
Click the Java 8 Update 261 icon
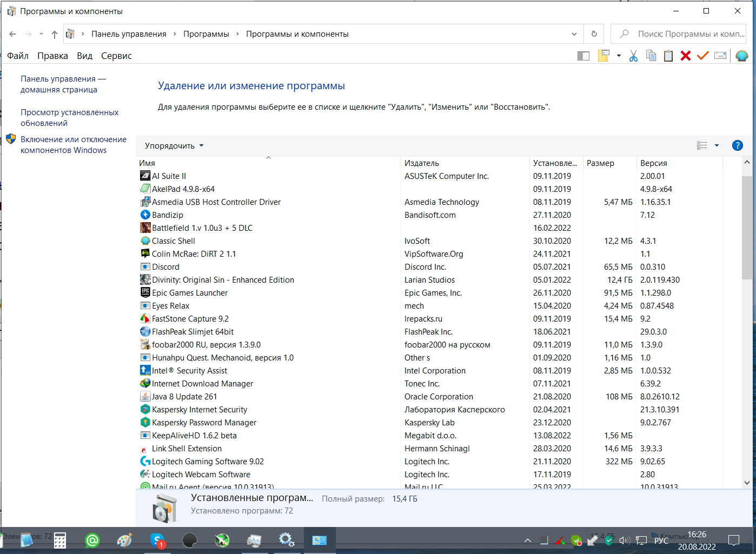click(145, 396)
